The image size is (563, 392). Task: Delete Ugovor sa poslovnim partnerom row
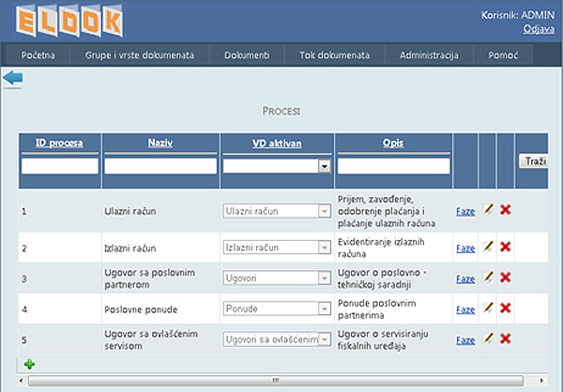click(x=505, y=278)
